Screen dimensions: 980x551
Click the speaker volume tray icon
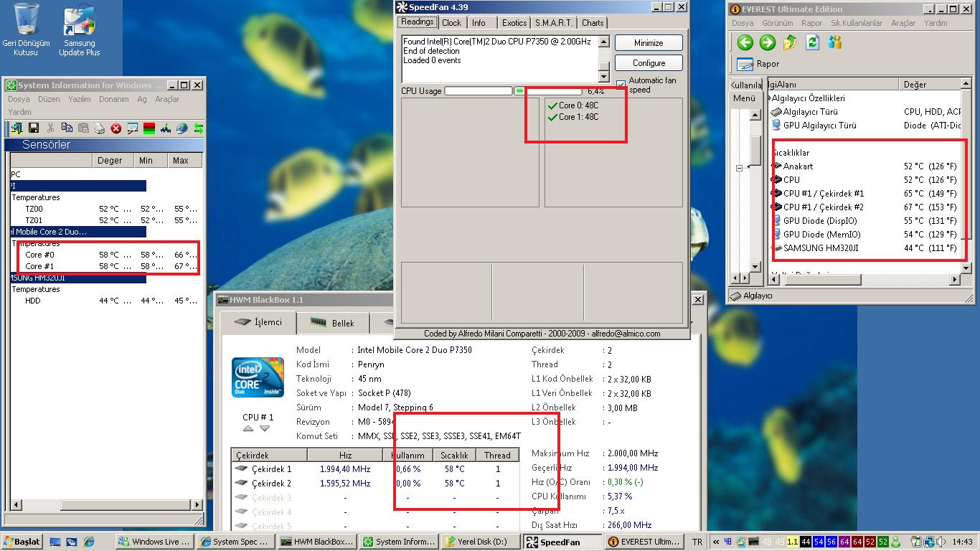point(942,542)
